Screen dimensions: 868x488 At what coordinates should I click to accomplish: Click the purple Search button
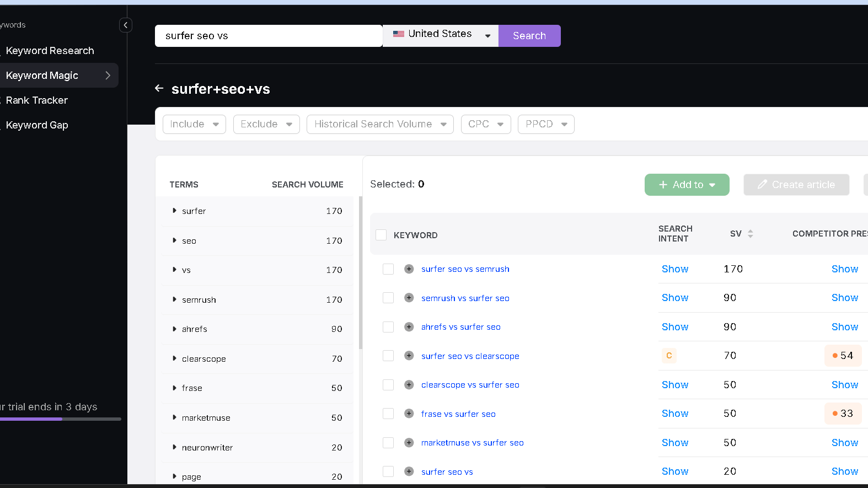pyautogui.click(x=529, y=36)
